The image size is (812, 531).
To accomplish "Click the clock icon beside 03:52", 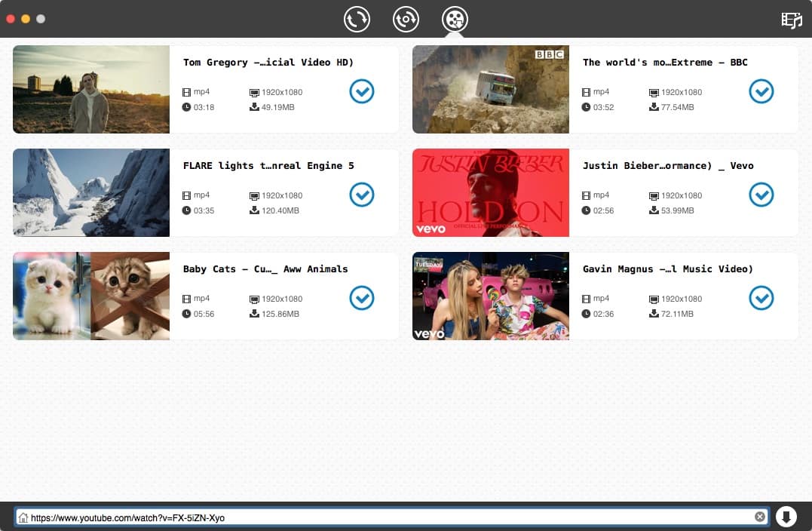I will click(586, 107).
